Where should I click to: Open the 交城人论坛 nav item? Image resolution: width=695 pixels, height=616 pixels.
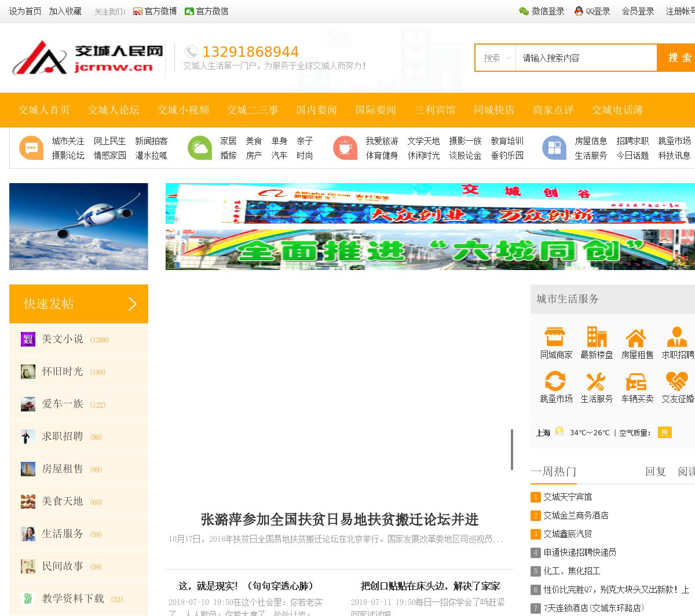click(114, 110)
